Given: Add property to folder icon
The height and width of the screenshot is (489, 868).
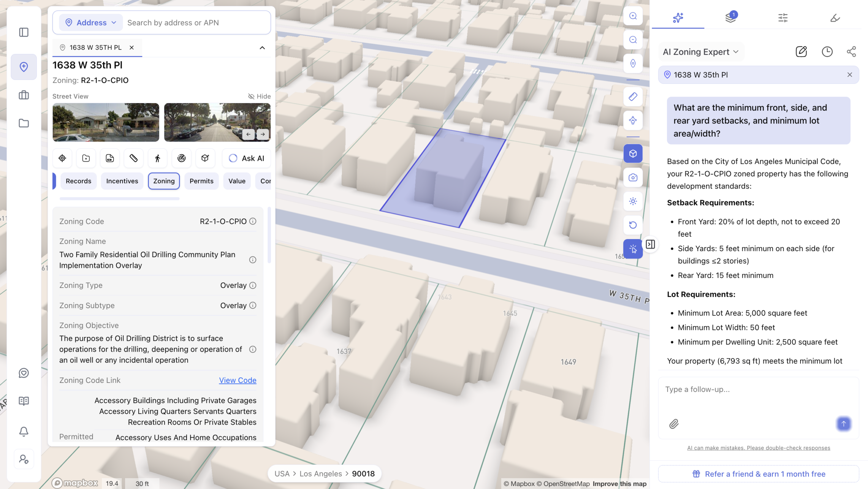Looking at the screenshot, I should coord(86,158).
